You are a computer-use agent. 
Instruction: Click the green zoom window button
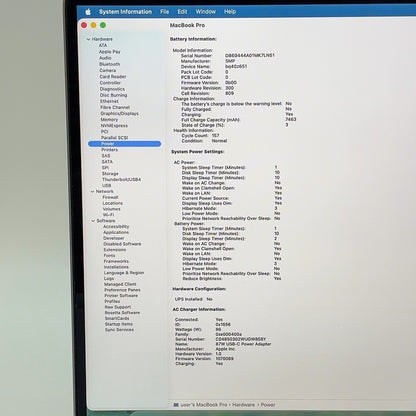103,25
